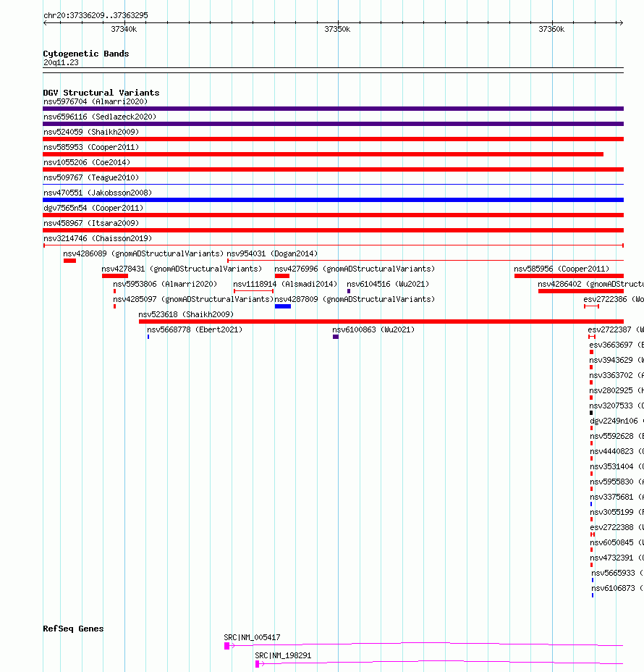Viewport: 644px width, 672px height.
Task: Select nsv509767 (Teague2010) label
Action: [91, 177]
